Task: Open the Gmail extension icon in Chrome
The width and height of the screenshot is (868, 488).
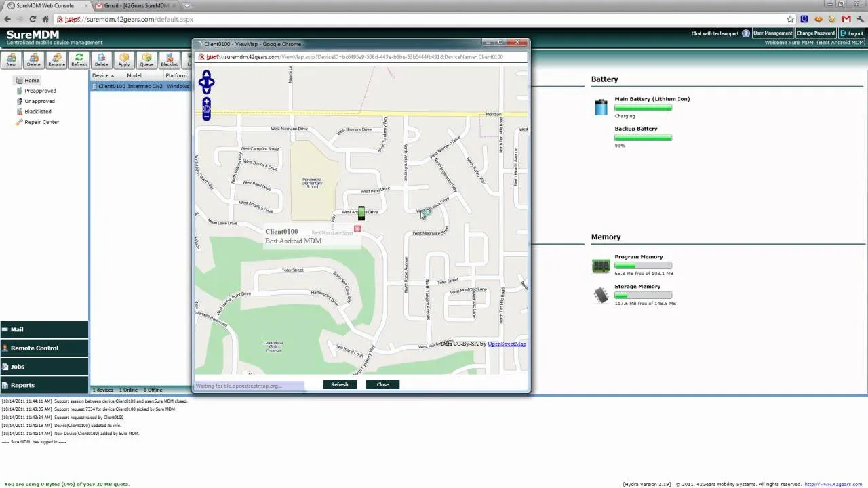Action: (846, 19)
